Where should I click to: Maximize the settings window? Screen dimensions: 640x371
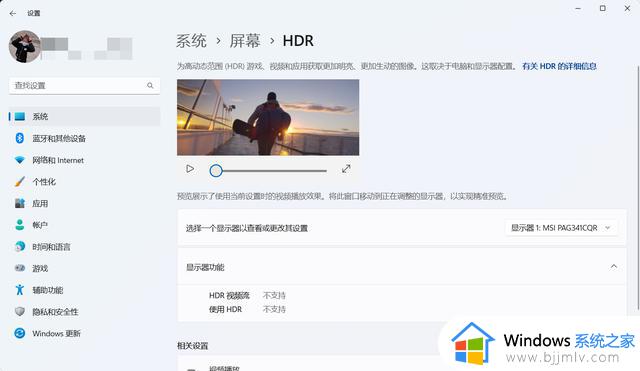coord(602,8)
